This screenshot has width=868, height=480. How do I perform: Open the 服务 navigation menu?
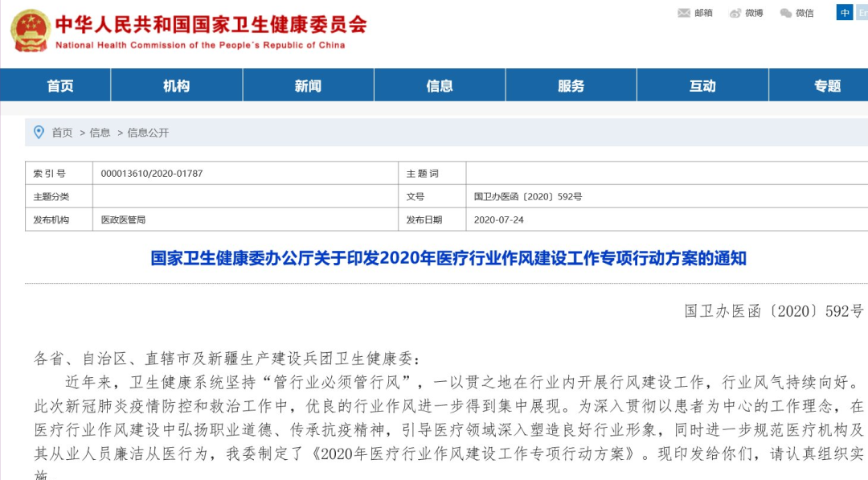pyautogui.click(x=571, y=85)
